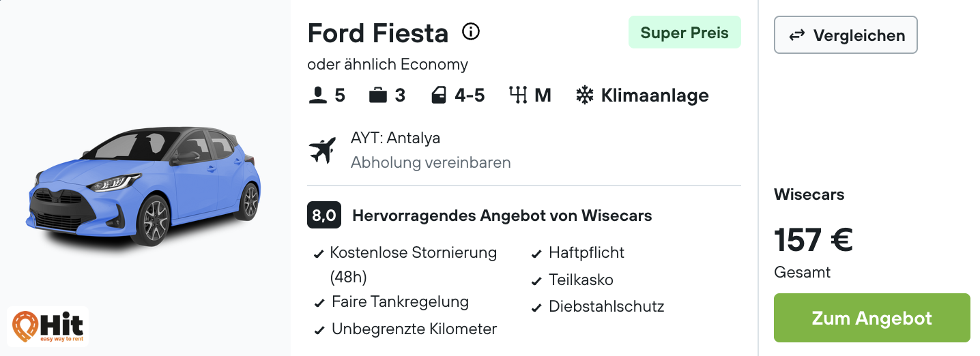980x356 pixels.
Task: Click the car door icon
Action: coord(439,95)
